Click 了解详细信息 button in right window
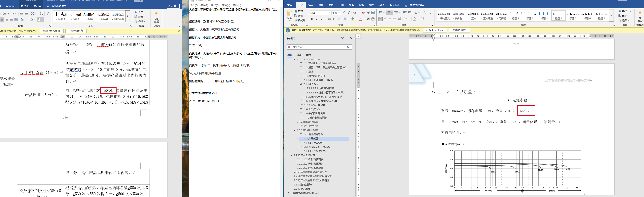 tap(459, 30)
